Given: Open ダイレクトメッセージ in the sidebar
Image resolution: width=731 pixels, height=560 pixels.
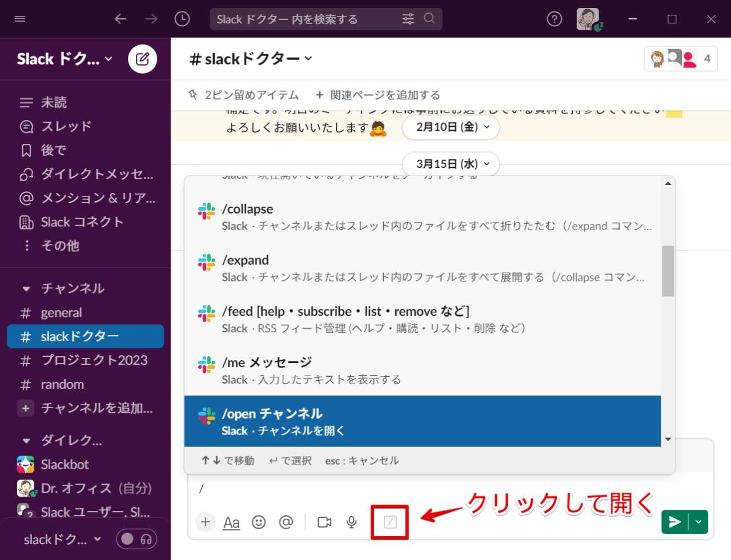Looking at the screenshot, I should (x=85, y=174).
